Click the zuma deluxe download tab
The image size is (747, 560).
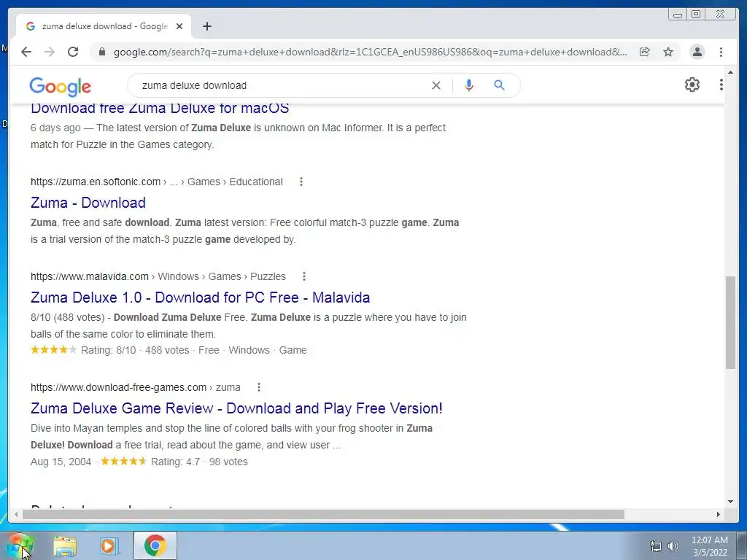104,26
